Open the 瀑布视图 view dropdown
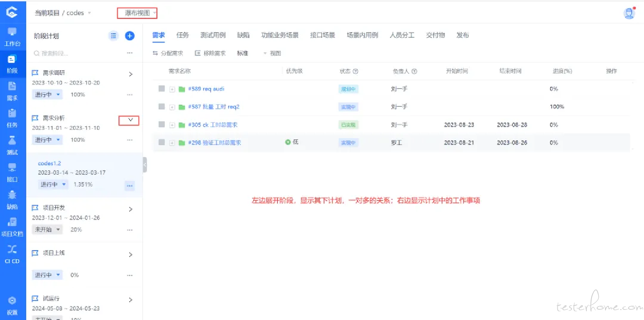The height and width of the screenshot is (320, 644). point(137,13)
